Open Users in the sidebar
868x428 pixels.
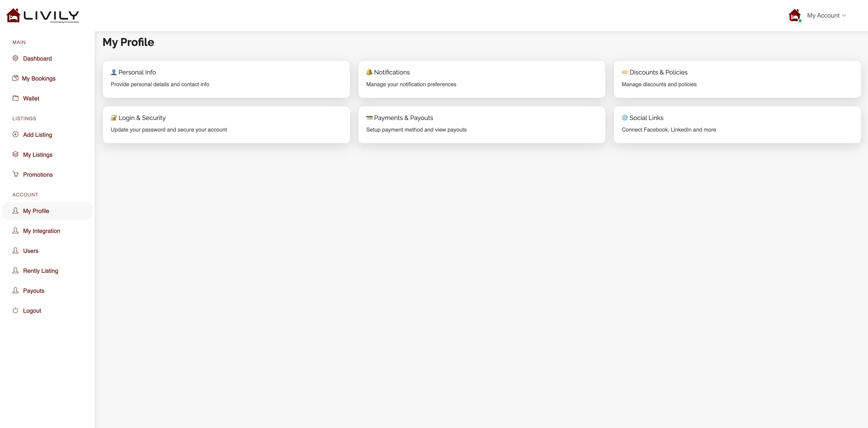pyautogui.click(x=31, y=251)
